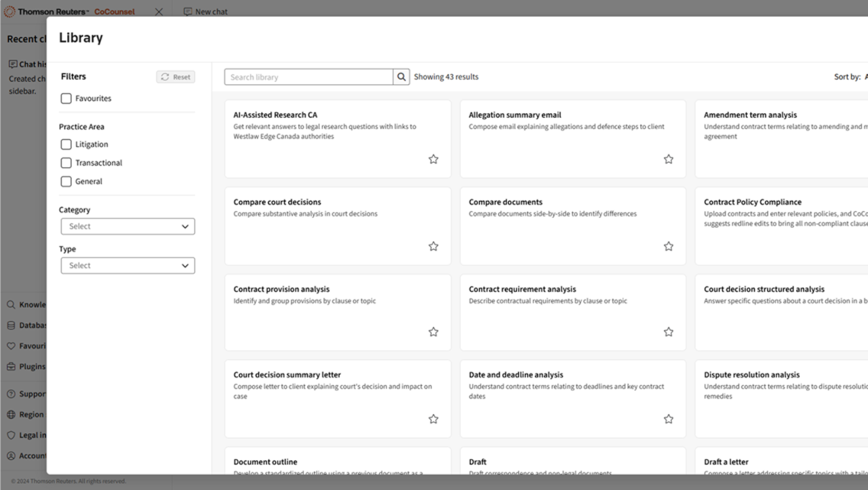
Task: Star the Compare court decisions card
Action: tap(433, 246)
